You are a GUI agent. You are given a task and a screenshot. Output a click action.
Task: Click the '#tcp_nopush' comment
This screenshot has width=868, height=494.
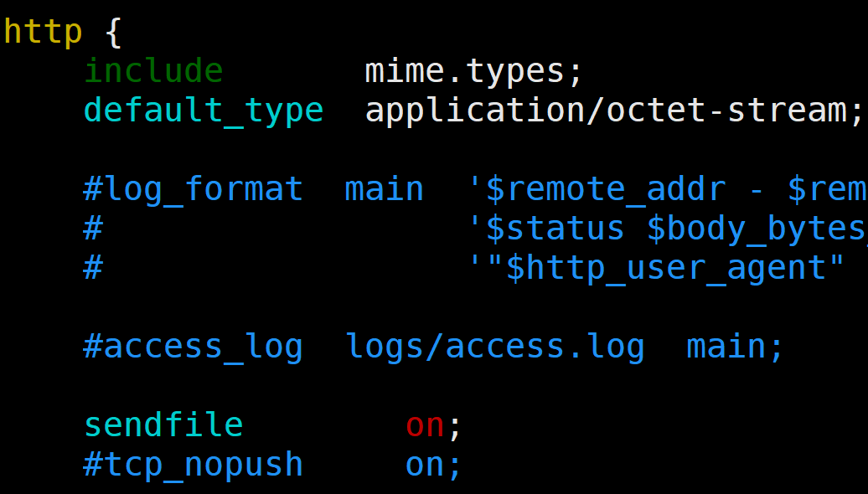pos(193,465)
